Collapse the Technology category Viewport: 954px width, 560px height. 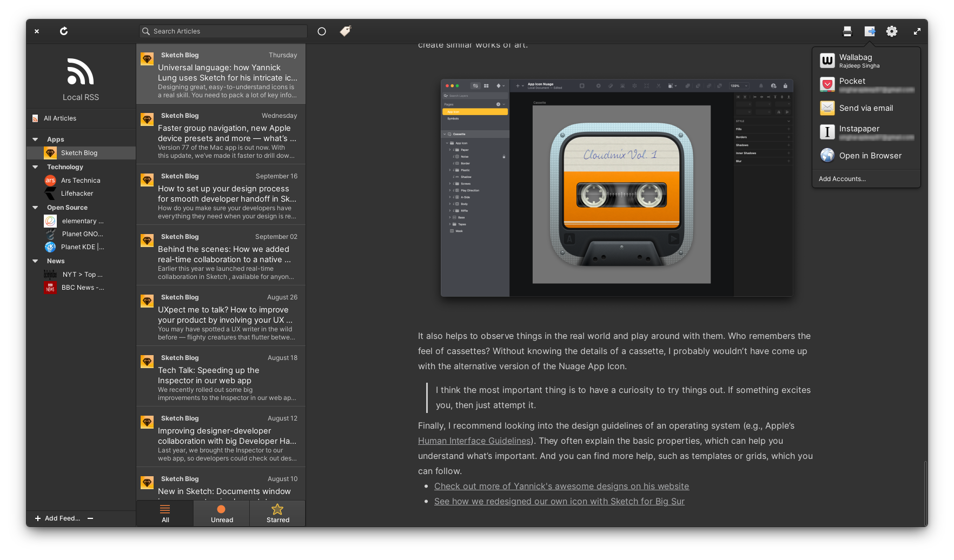(36, 167)
